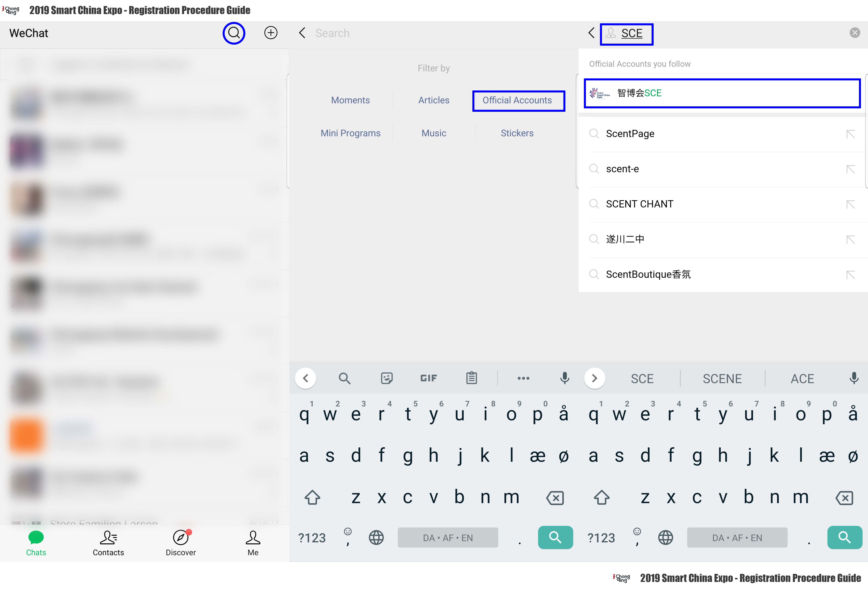Toggle ?123 symbols layout on right keyboard
This screenshot has height=595, width=868.
(601, 538)
